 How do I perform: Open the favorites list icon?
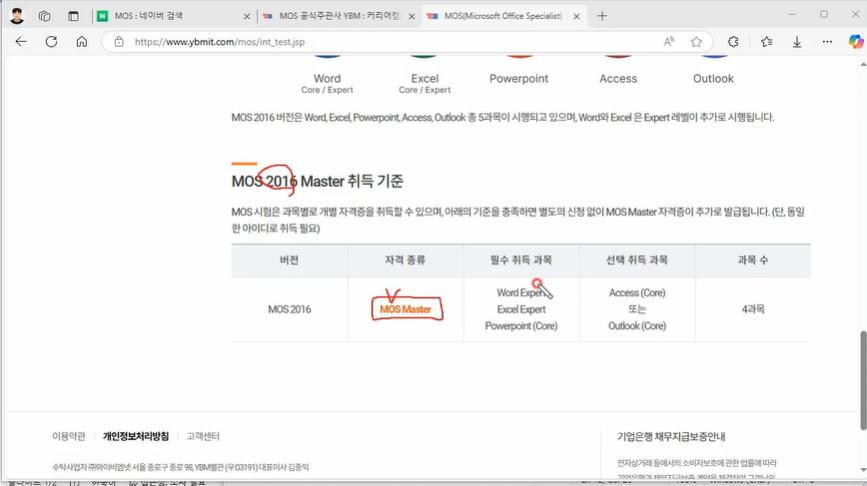click(x=766, y=42)
